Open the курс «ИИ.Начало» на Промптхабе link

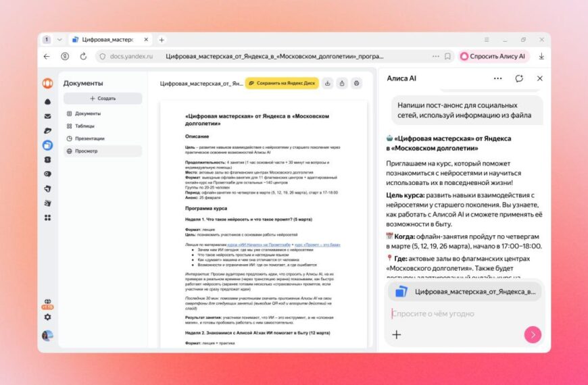259,245
